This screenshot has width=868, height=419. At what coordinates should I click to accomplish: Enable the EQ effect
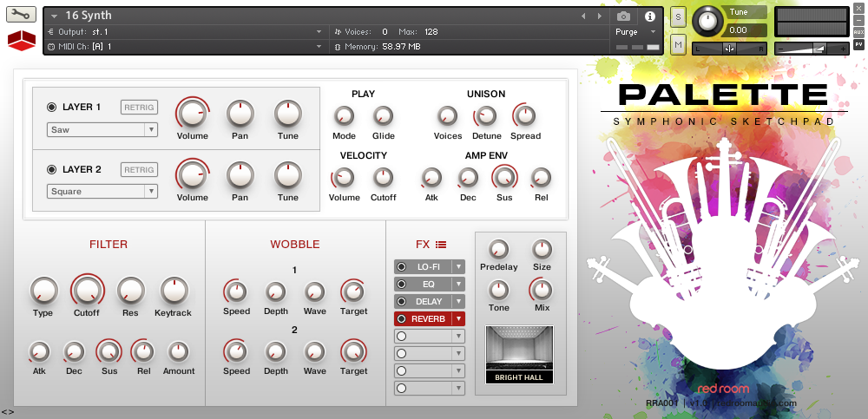pyautogui.click(x=401, y=284)
